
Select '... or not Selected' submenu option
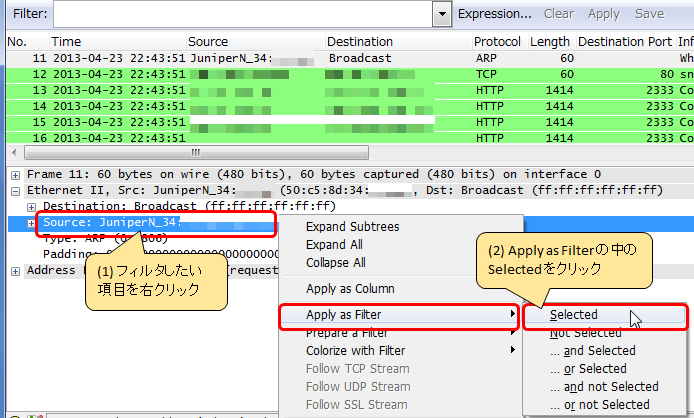599,405
